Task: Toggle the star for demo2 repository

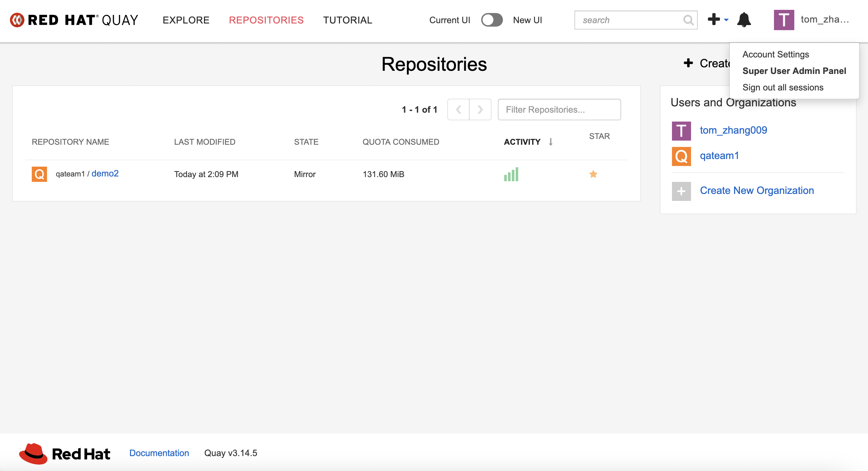Action: coord(593,174)
